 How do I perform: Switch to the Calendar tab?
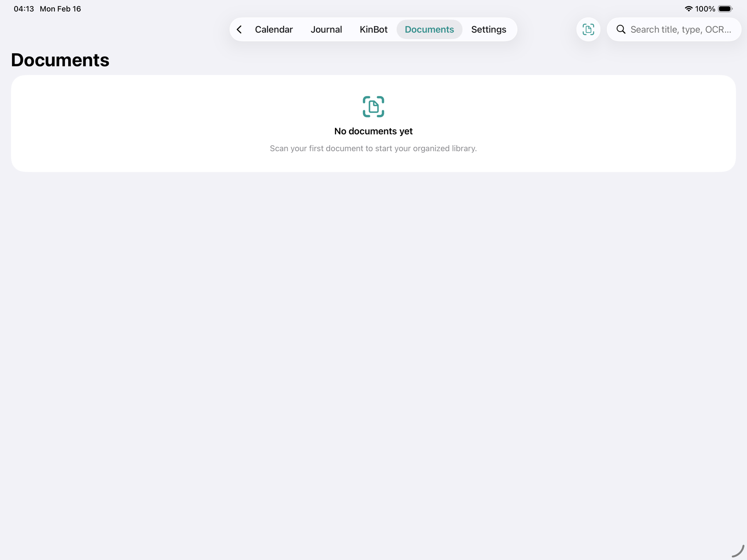coord(273,29)
